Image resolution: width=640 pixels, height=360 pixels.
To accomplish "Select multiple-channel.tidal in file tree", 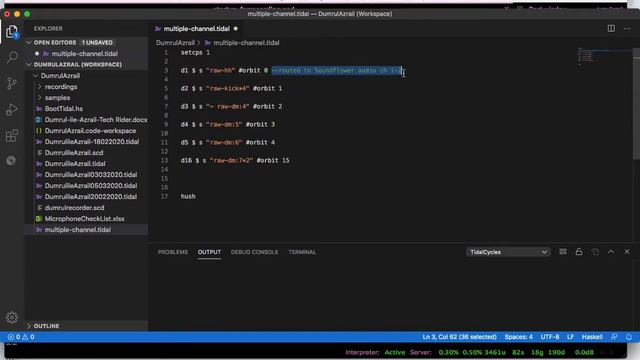I will tap(78, 230).
